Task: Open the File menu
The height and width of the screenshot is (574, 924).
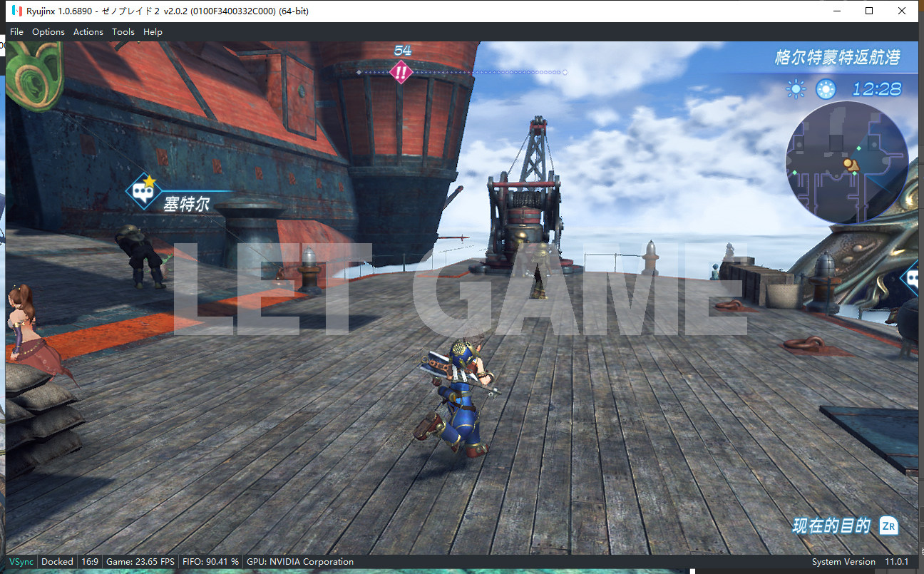Action: click(x=16, y=32)
